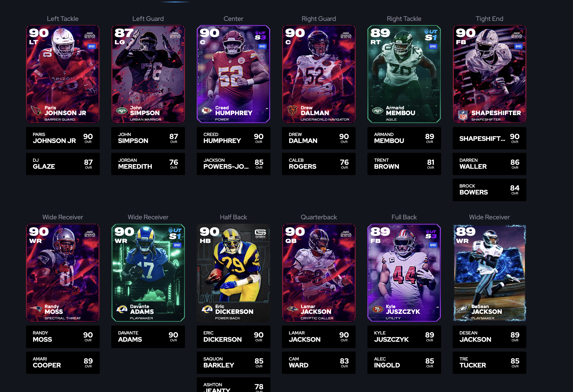Click the Patriots logo on the Randy Moss card
The width and height of the screenshot is (573, 392).
tap(36, 309)
